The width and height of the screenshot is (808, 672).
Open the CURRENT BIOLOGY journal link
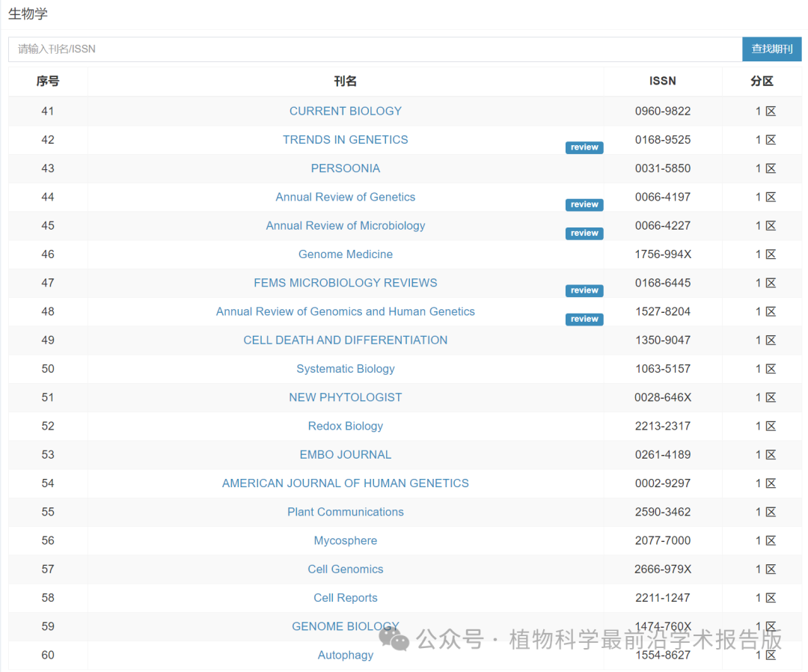click(345, 111)
